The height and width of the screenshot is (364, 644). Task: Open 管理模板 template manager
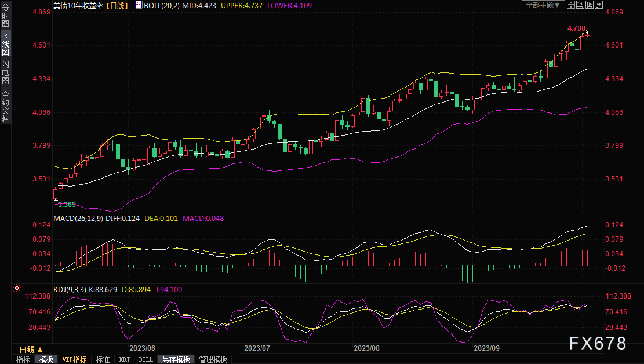[x=213, y=359]
